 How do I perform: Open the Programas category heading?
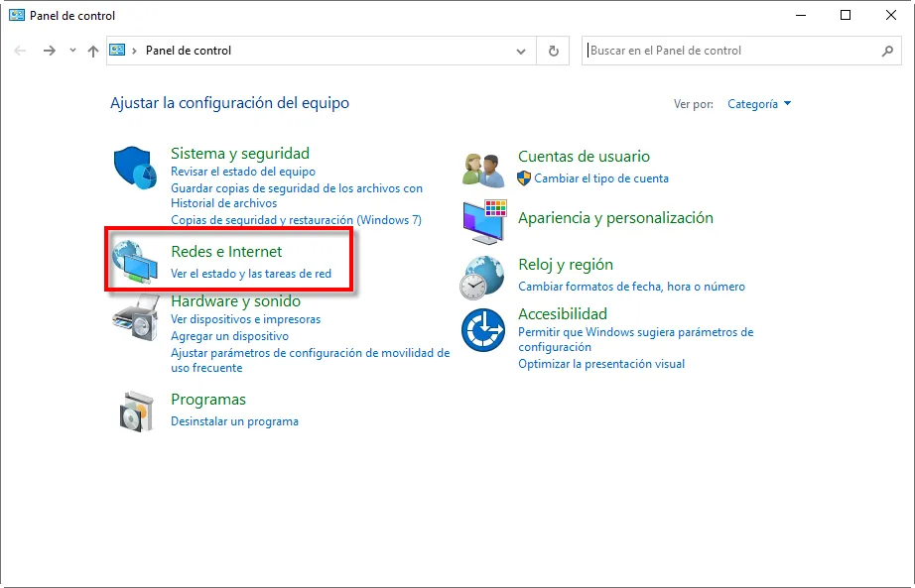point(208,400)
